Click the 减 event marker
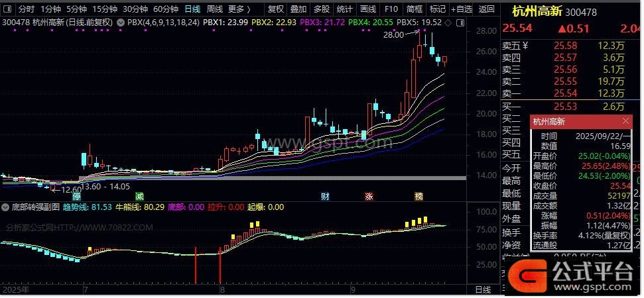Viewport: 644px width, 298px height. coord(140,197)
